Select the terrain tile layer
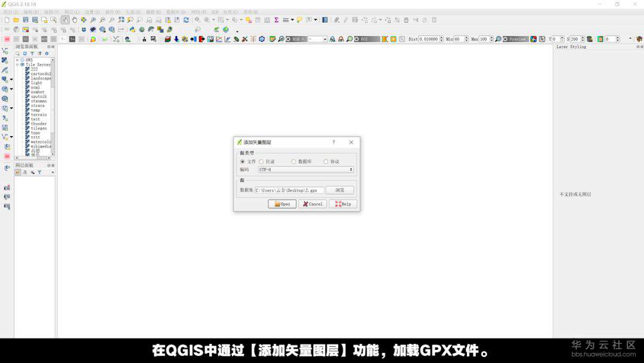644x363 pixels. pyautogui.click(x=39, y=115)
